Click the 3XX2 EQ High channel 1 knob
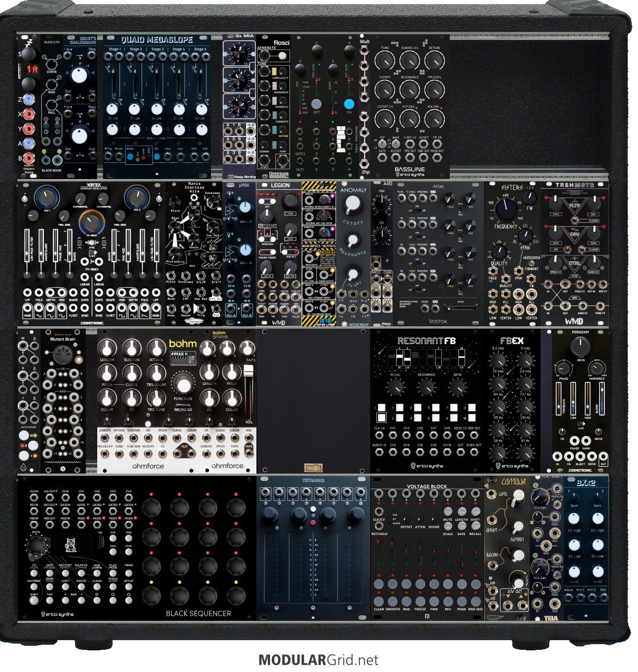The width and height of the screenshot is (638, 672). 574,519
